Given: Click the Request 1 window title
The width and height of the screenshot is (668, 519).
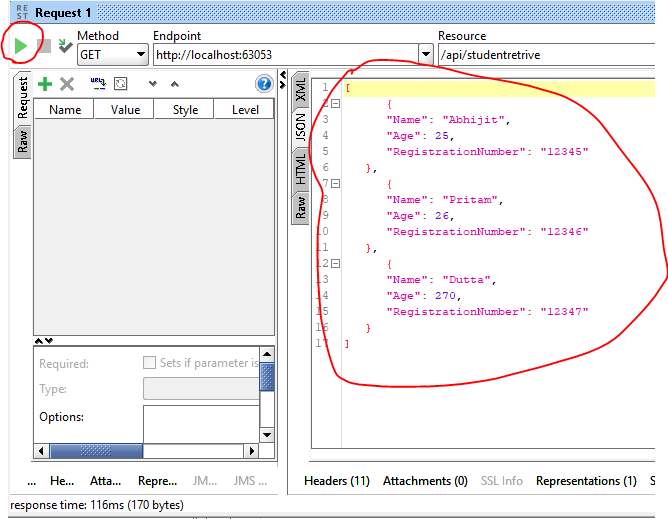Looking at the screenshot, I should (x=63, y=13).
